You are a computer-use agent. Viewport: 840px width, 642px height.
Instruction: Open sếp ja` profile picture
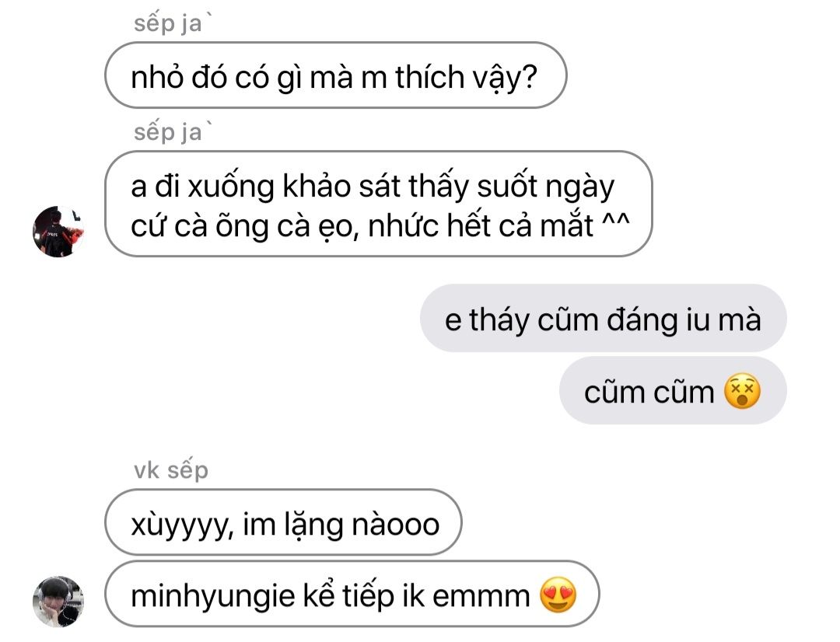tap(58, 232)
